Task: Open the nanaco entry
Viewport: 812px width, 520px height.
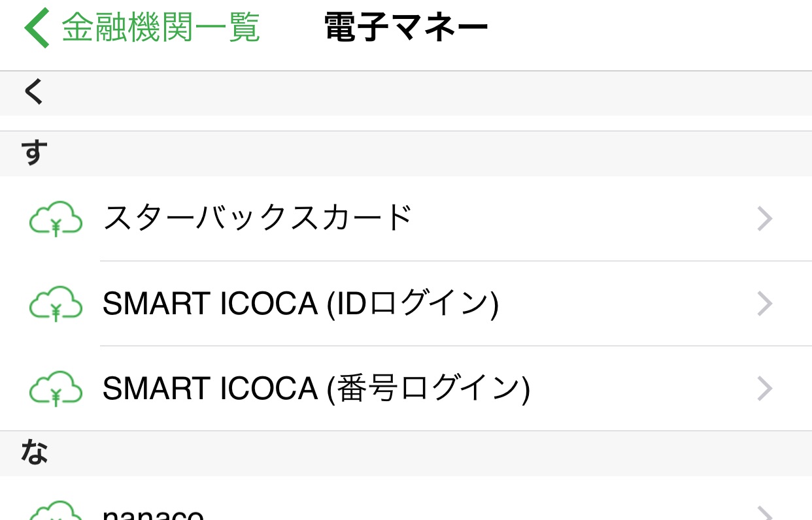Action: click(406, 498)
